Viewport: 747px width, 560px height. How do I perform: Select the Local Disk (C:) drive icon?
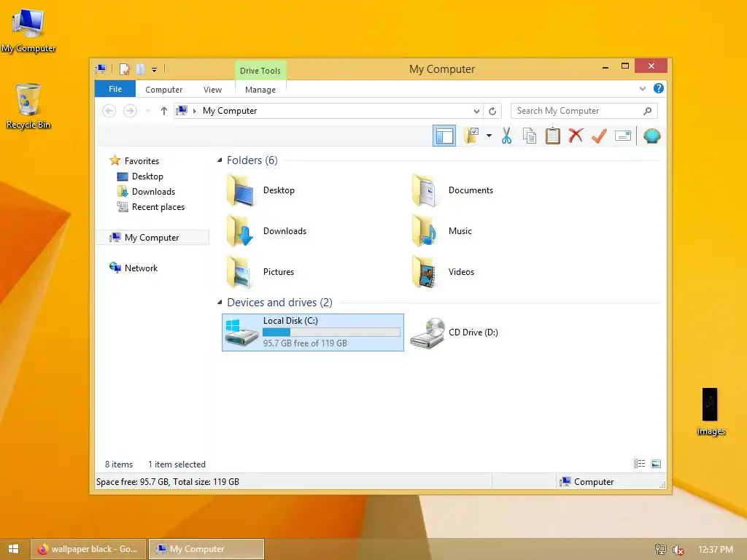click(242, 332)
